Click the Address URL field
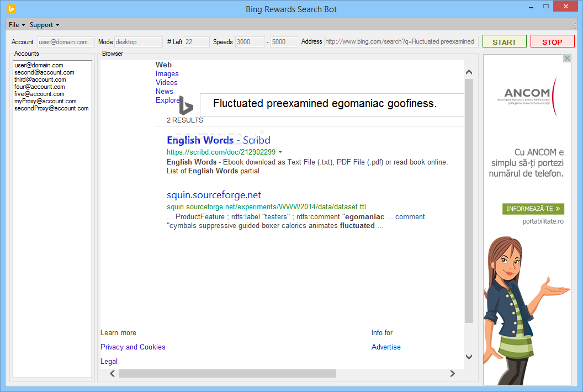 tap(401, 41)
